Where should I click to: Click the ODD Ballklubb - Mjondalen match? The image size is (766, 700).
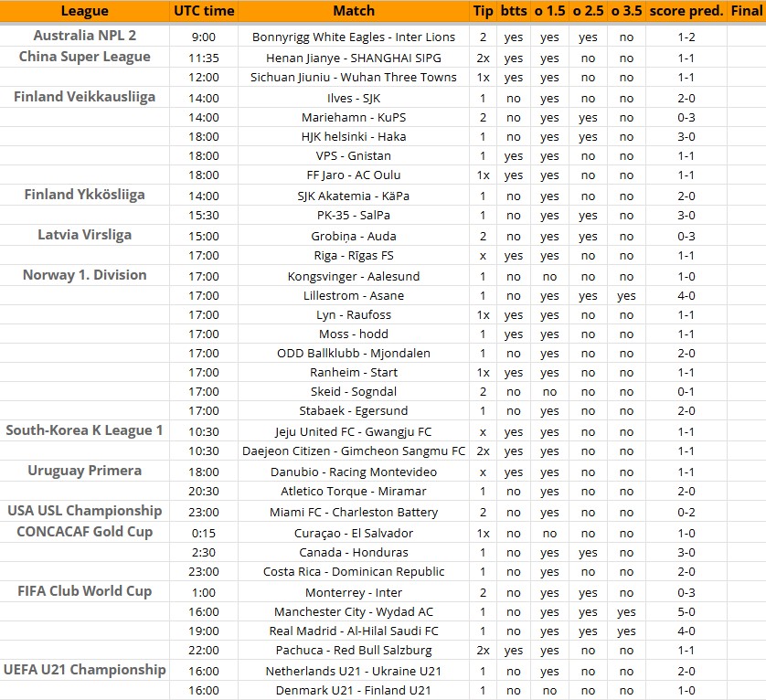tap(354, 353)
